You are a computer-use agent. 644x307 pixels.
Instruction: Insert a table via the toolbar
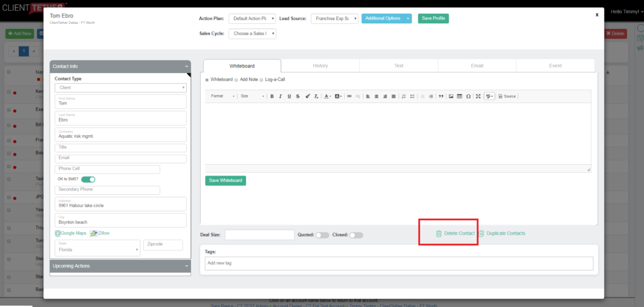click(x=460, y=96)
